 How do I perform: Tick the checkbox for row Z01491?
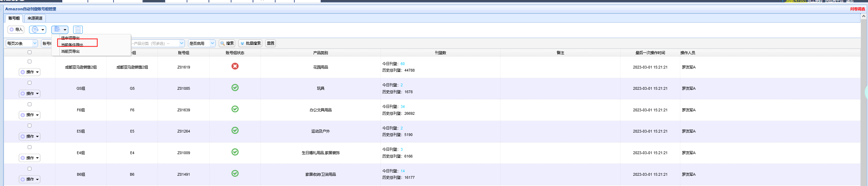29,169
